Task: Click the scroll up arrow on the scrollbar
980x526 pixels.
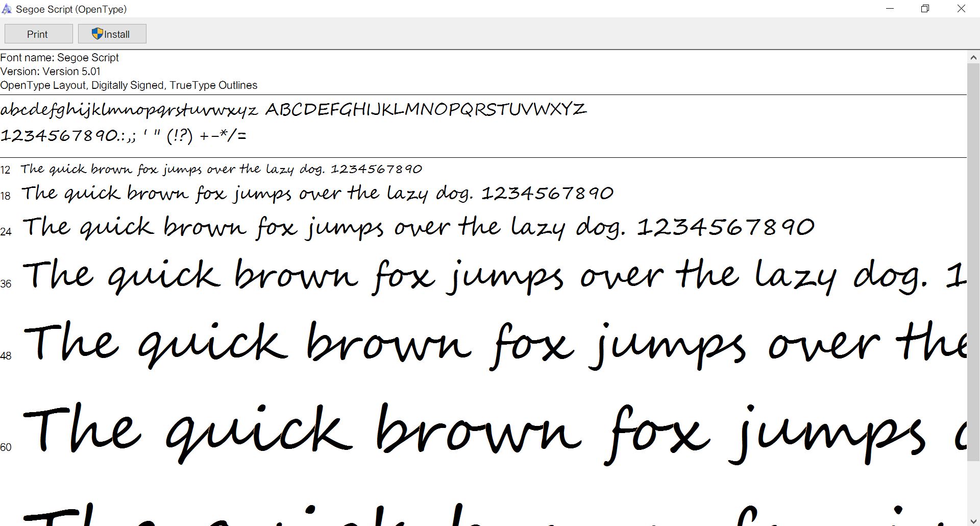Action: [x=973, y=58]
